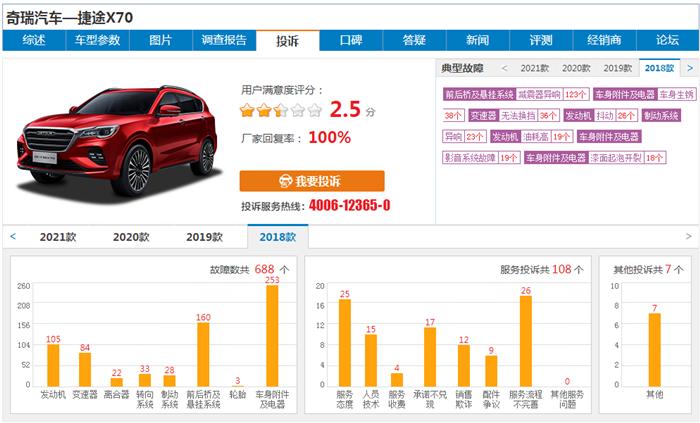Click the star rating icons
Screen dimensions: 700x423
[x=280, y=110]
